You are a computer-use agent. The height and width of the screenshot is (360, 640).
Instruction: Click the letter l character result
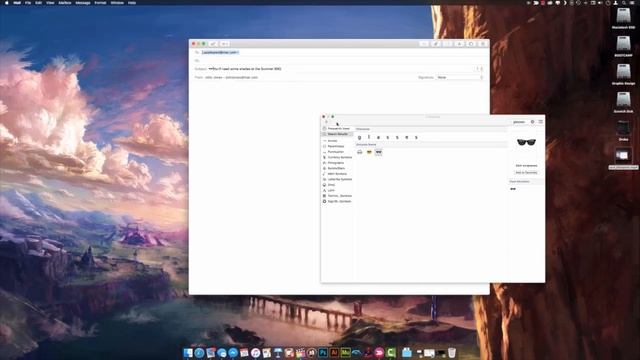point(369,137)
